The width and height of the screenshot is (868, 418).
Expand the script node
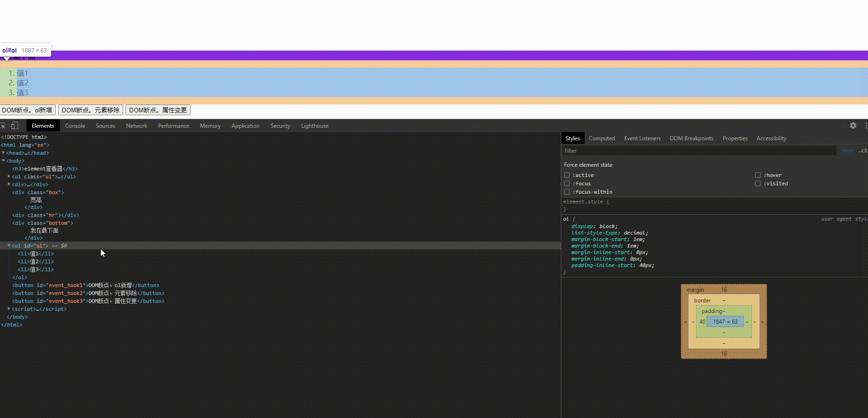[x=9, y=308]
